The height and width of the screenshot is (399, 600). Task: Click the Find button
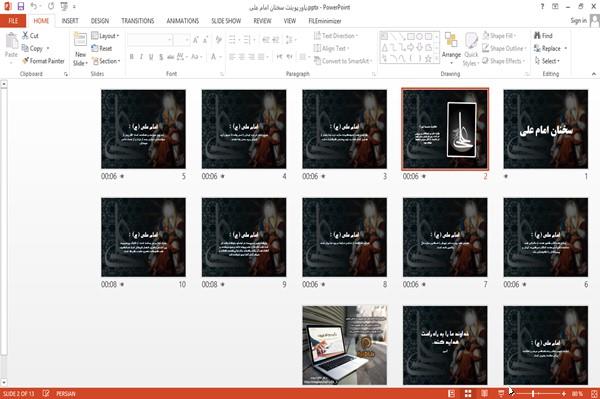[x=543, y=36]
